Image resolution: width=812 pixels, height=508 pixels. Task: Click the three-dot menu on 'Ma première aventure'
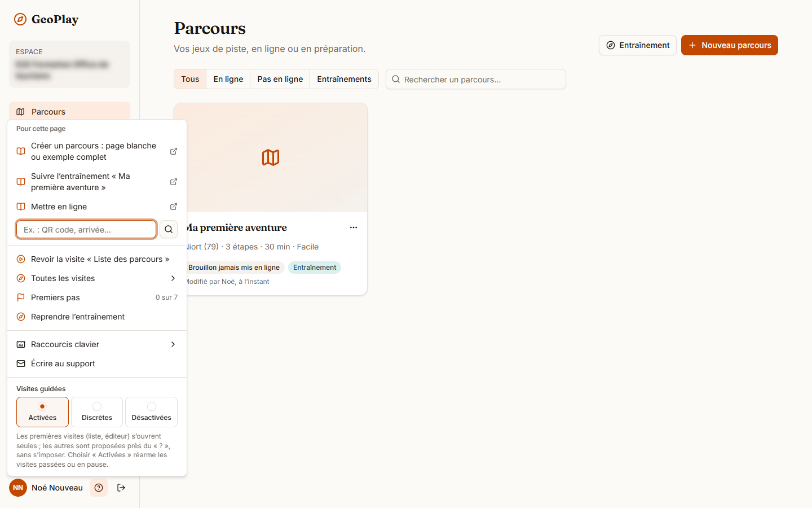(354, 227)
